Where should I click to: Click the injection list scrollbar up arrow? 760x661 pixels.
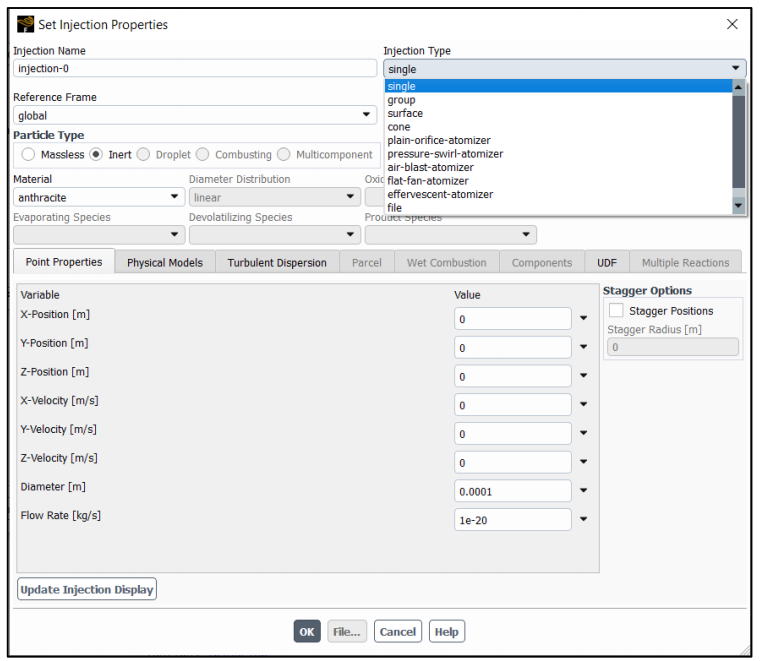(738, 87)
